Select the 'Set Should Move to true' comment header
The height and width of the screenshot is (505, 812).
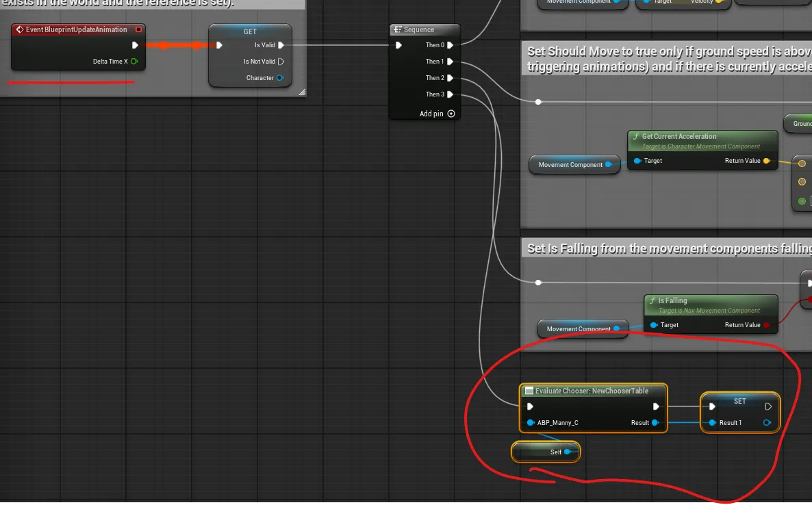coord(666,58)
